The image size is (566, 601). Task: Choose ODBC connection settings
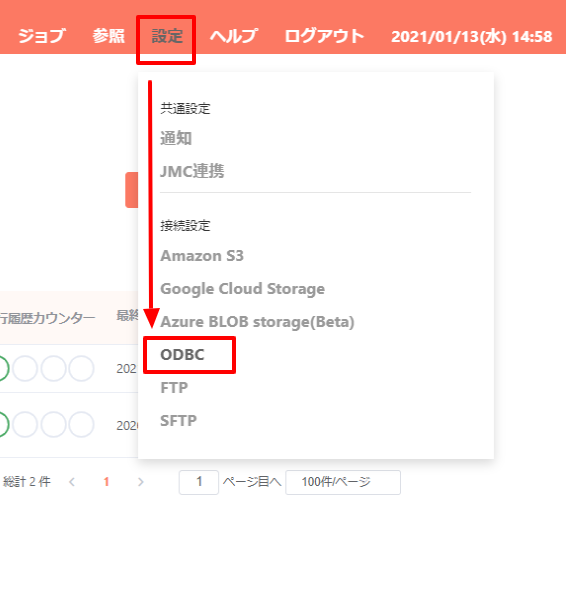[x=182, y=355]
